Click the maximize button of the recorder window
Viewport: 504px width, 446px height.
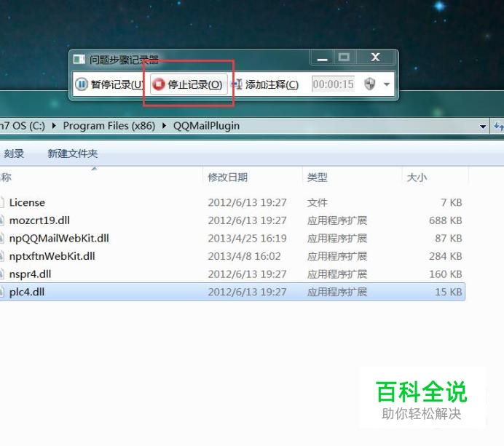tap(344, 57)
